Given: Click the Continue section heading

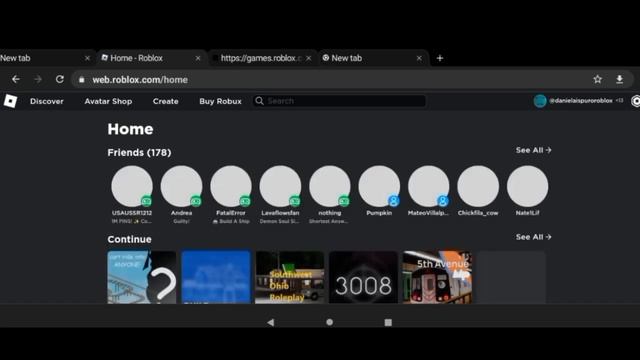Looking at the screenshot, I should pyautogui.click(x=129, y=239).
